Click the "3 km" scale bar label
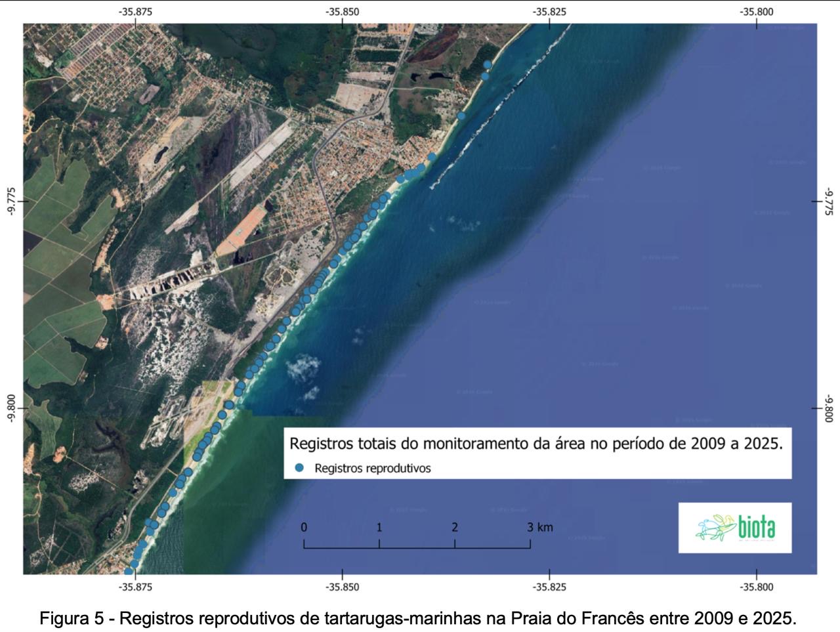The image size is (840, 632). pos(540,527)
